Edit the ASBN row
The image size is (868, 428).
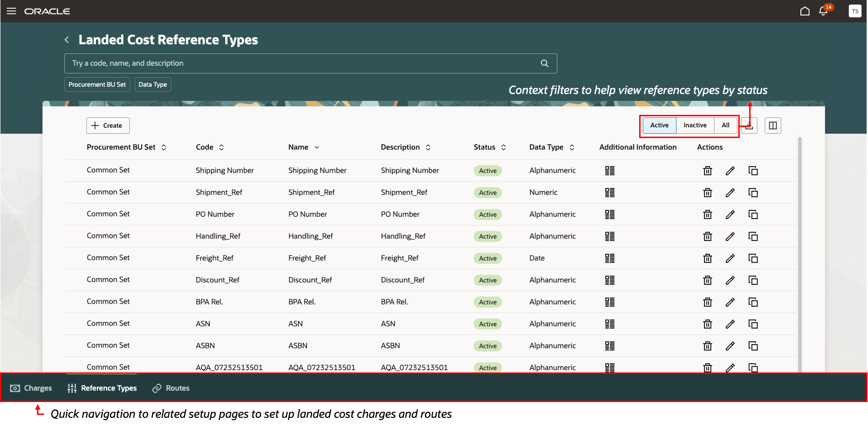click(730, 346)
